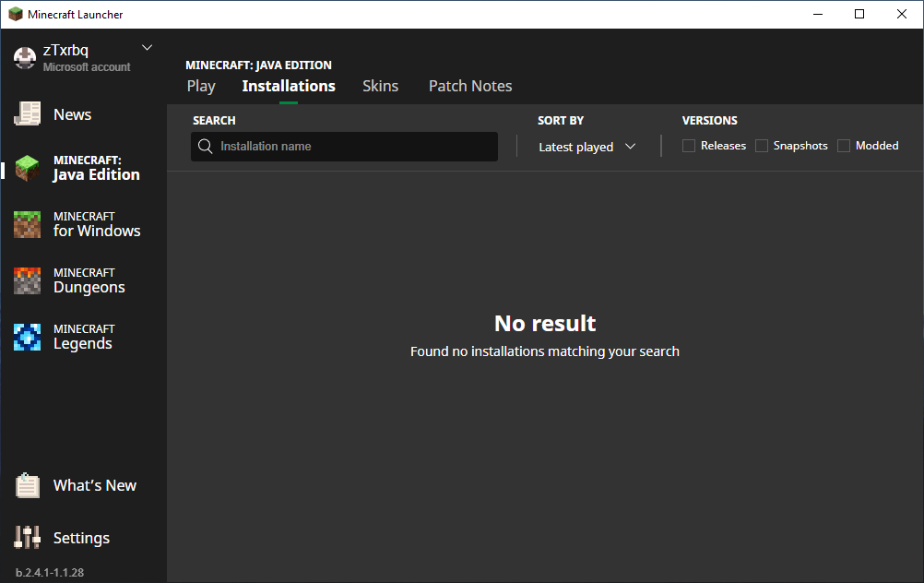
Task: Minimize the Minecraft Launcher window
Action: click(818, 14)
